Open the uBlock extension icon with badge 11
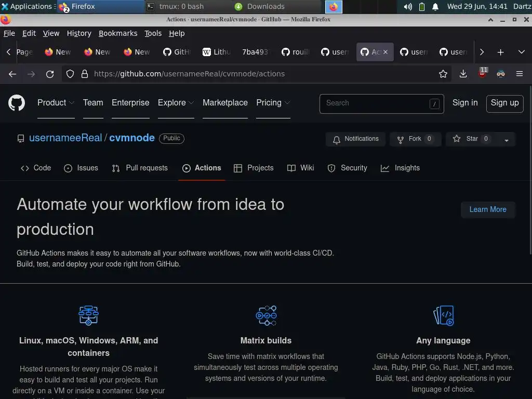532x399 pixels. [x=483, y=73]
